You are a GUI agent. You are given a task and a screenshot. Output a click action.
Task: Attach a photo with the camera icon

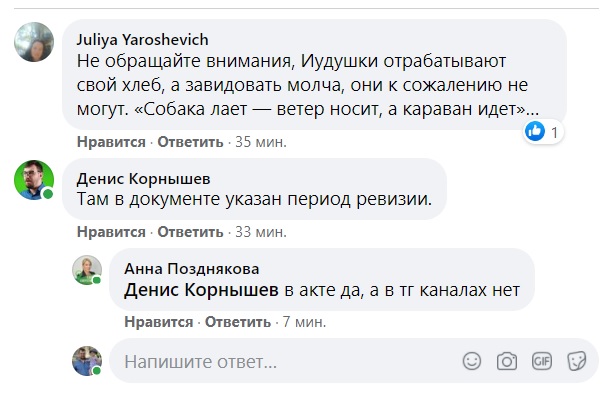(x=507, y=361)
